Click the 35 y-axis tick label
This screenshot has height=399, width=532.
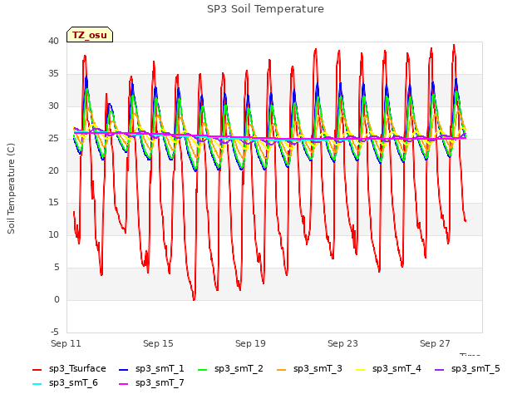[x=53, y=74]
